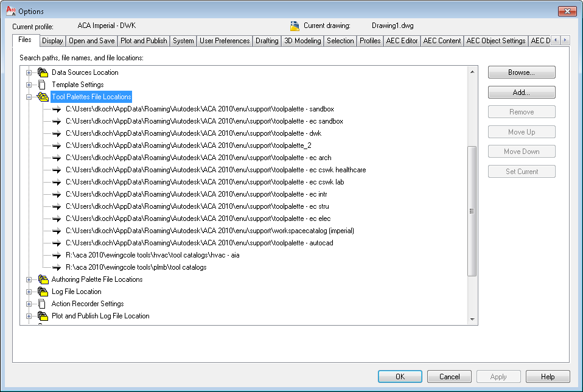Click the Log File Location folder icon
583x392 pixels.
point(42,292)
